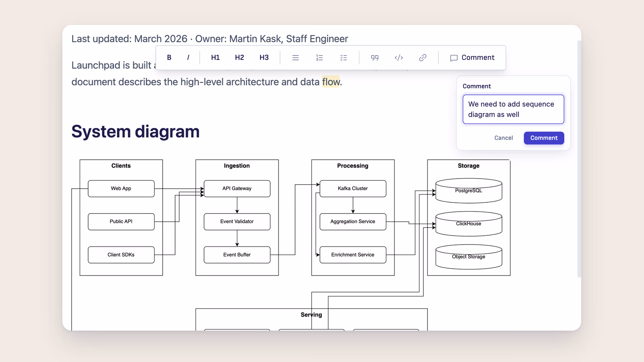This screenshot has width=644, height=362.
Task: Select the Event Buffer node
Action: click(x=237, y=255)
